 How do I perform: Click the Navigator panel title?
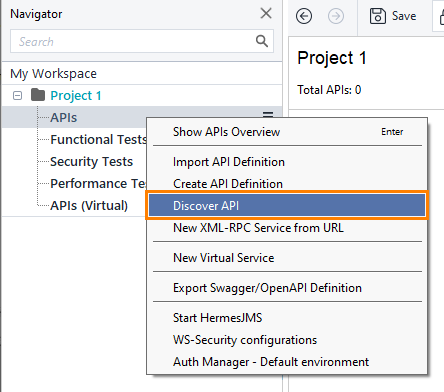coord(36,14)
